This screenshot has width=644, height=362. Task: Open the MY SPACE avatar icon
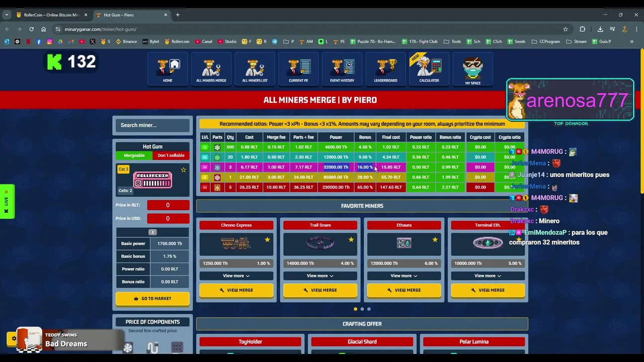click(x=473, y=70)
